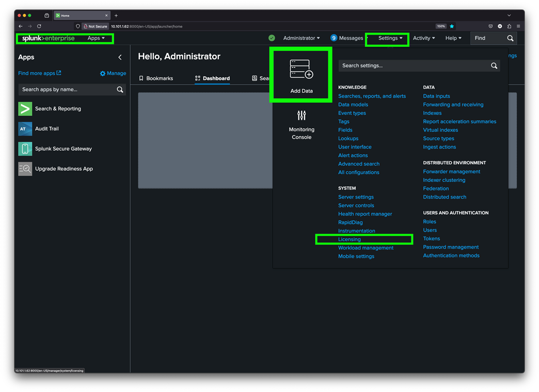Screen dimensions: 539x392
Task: Open Forwarder management
Action: coord(451,171)
